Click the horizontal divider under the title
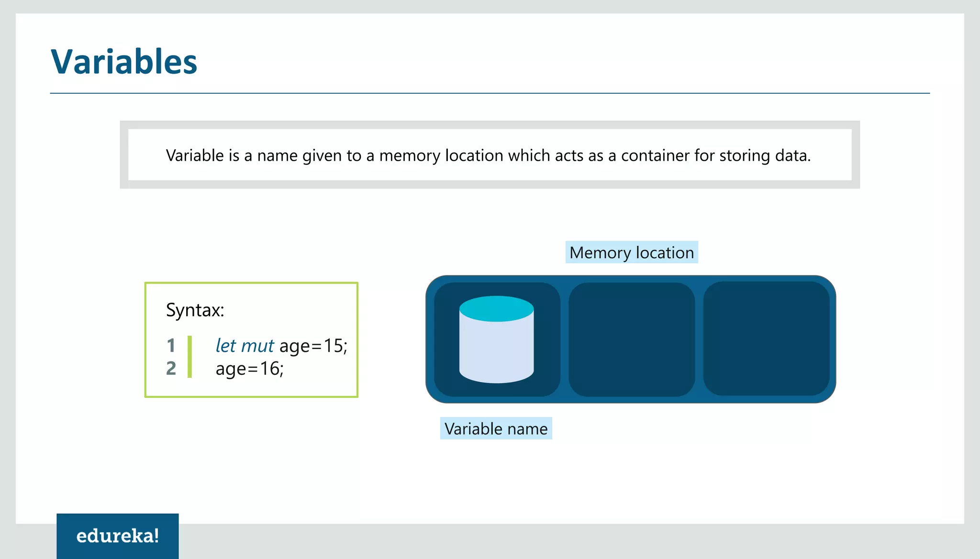Image resolution: width=980 pixels, height=559 pixels. coord(490,93)
